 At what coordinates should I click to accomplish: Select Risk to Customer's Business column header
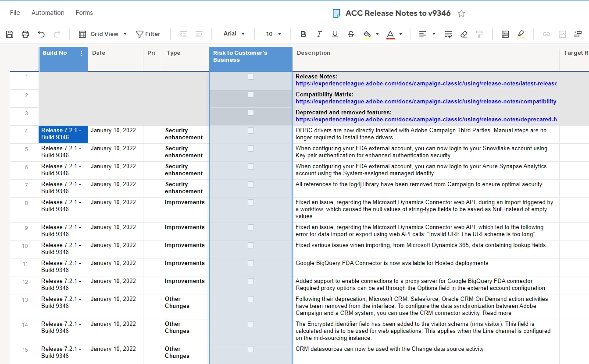[x=251, y=59]
